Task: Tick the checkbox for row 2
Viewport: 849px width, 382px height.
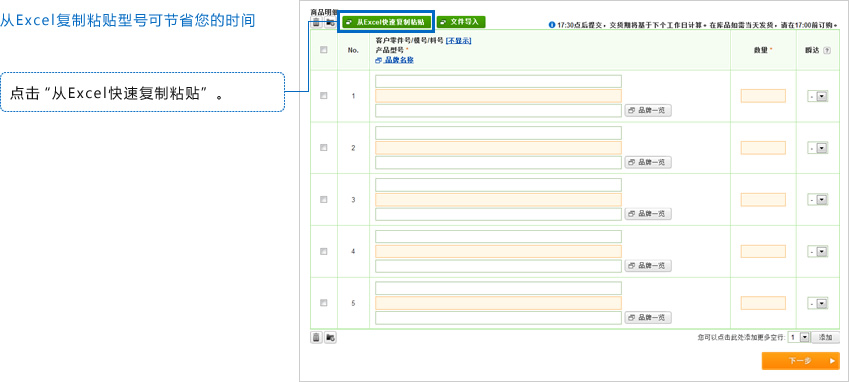Action: tap(324, 147)
